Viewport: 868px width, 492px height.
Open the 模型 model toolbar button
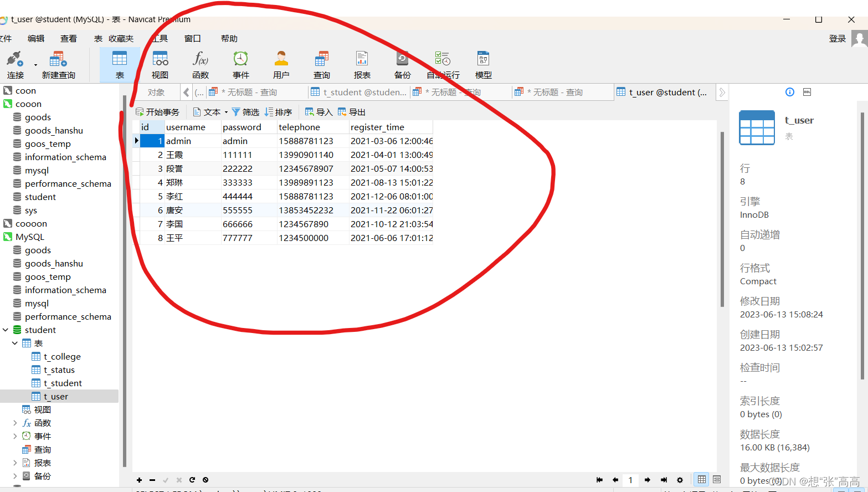484,65
